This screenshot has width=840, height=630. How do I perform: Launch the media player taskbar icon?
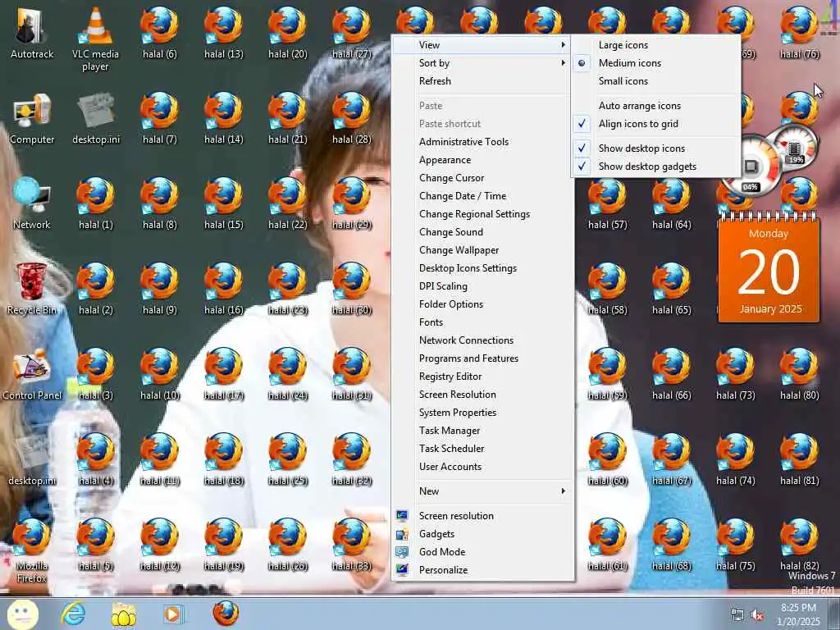(172, 614)
